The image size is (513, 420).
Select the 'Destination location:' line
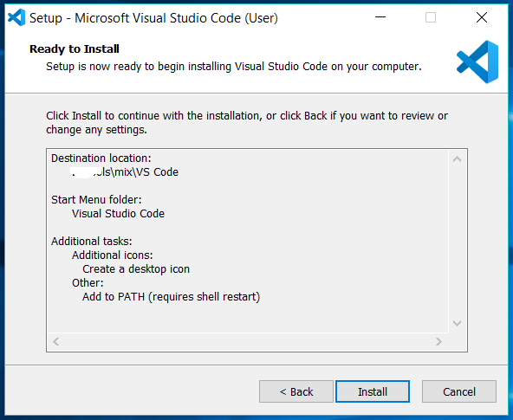101,158
